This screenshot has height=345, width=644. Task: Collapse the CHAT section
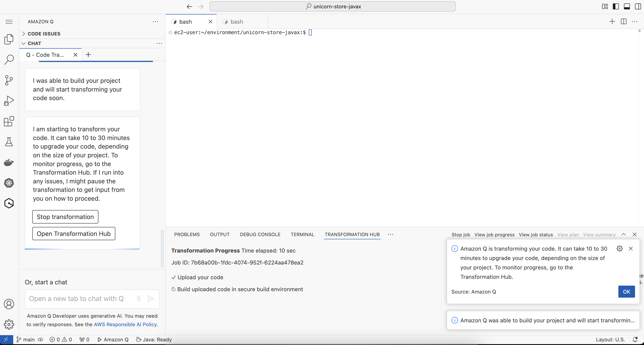coord(35,43)
